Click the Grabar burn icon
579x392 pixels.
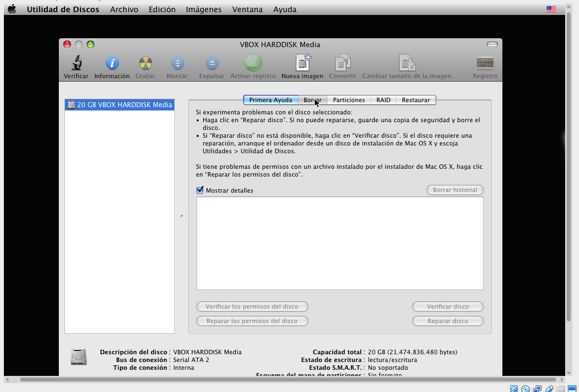(145, 63)
